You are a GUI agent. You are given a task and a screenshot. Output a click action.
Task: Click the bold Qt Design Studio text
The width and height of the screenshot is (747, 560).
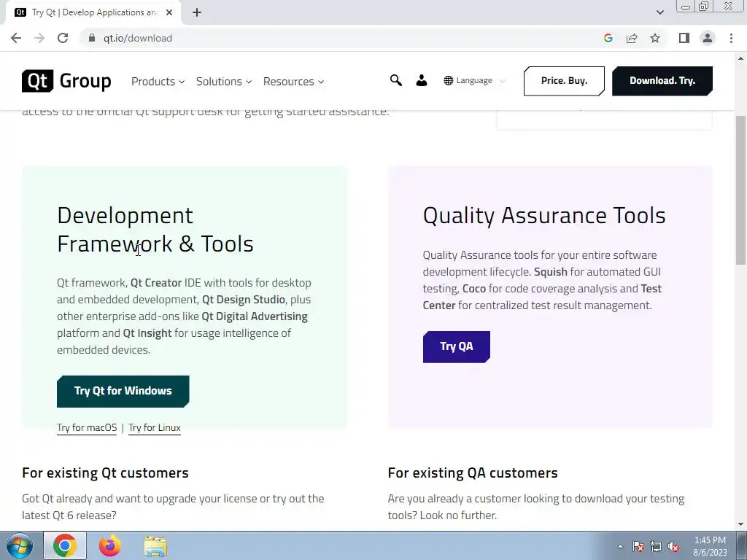coord(244,300)
